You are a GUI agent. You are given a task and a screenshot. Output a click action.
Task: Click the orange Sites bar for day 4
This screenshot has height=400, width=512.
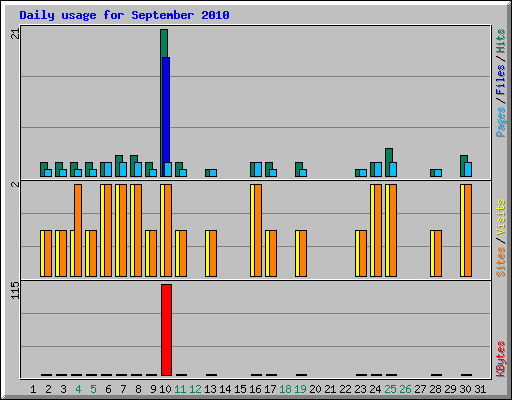point(78,230)
